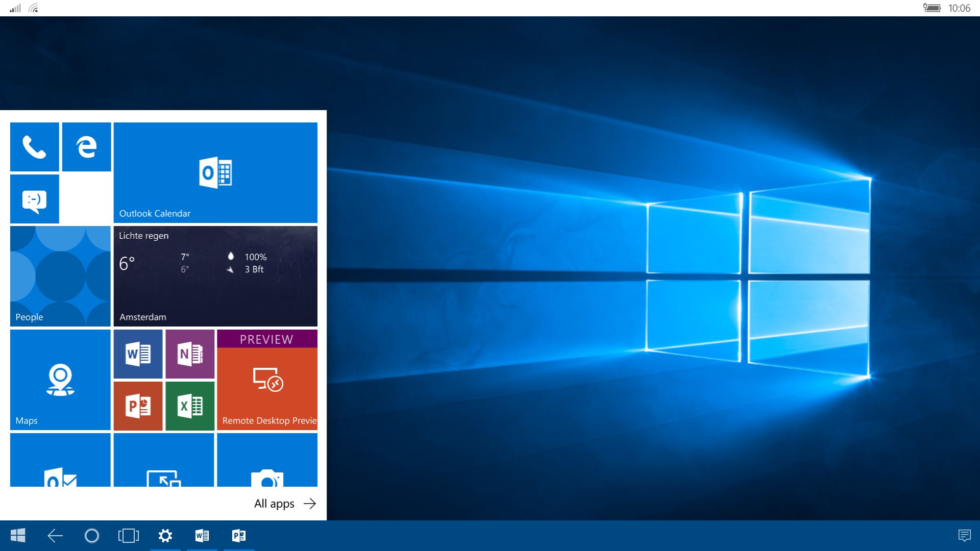
Task: Open Outlook Calendar tile
Action: point(215,172)
